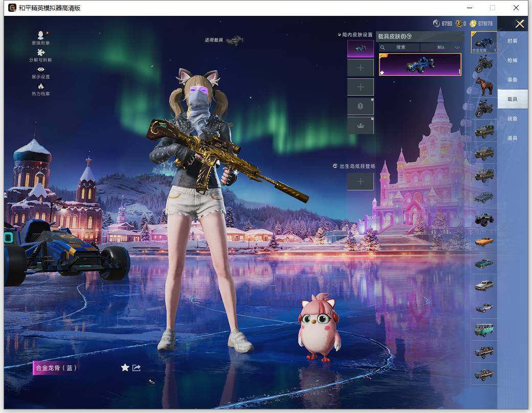Click the pink penguin pet companion

[319, 328]
